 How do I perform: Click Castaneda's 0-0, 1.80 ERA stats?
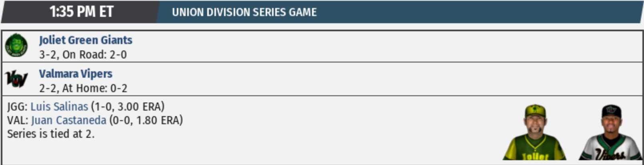pyautogui.click(x=146, y=120)
